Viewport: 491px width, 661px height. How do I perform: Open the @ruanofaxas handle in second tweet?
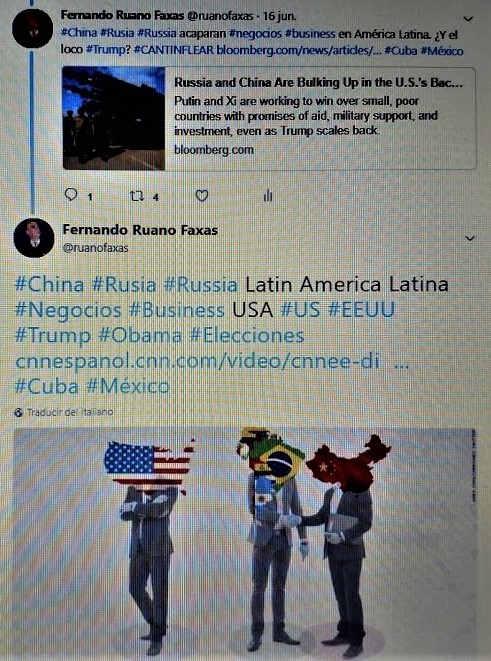(95, 248)
